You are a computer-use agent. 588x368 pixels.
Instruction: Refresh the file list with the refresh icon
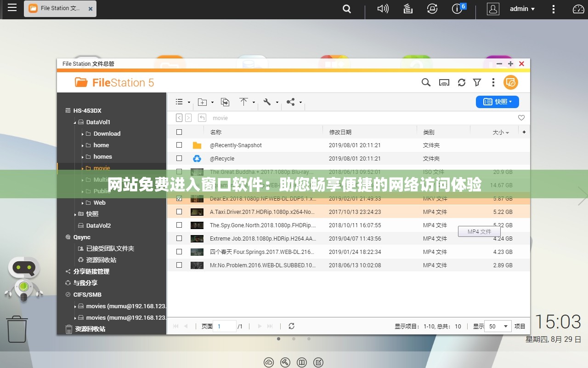click(461, 82)
